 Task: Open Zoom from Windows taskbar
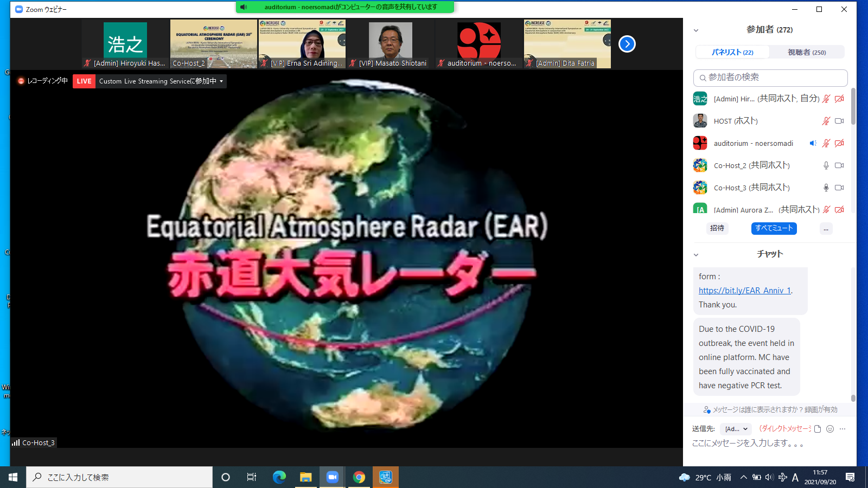333,477
